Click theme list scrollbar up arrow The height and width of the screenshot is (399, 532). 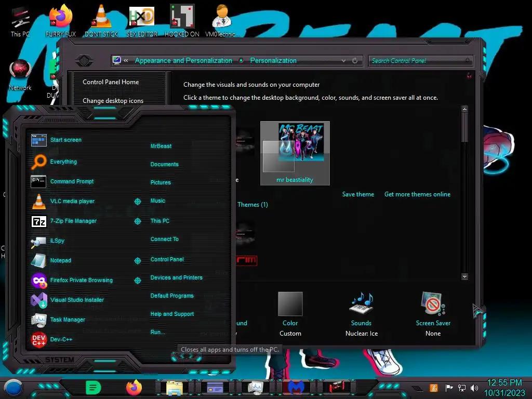pos(464,109)
